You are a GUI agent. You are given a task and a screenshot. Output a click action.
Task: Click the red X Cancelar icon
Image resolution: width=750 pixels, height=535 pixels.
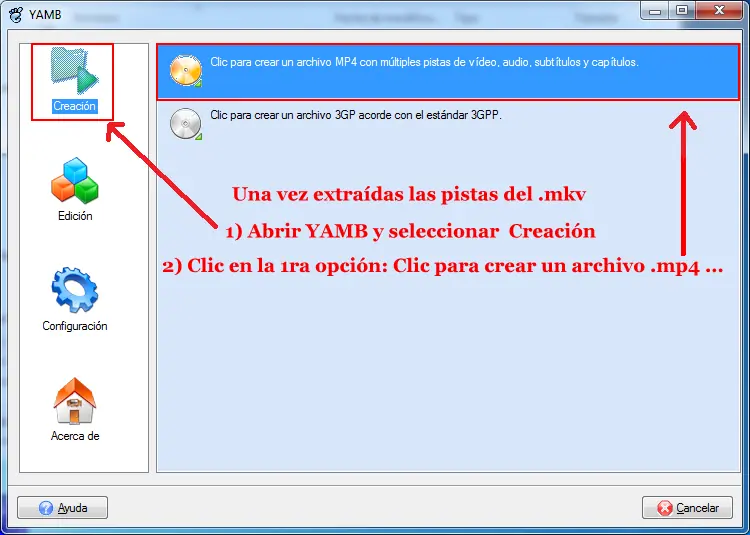point(664,508)
